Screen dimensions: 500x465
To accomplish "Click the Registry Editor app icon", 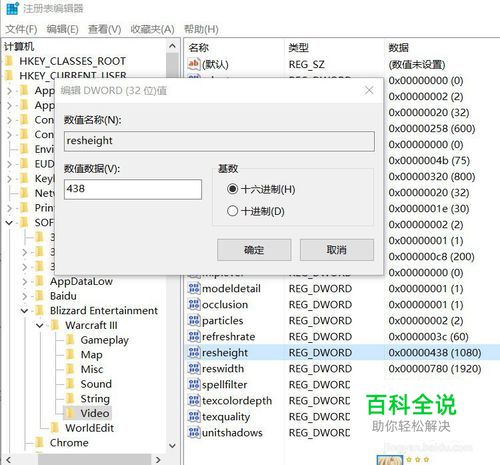I will (x=12, y=8).
